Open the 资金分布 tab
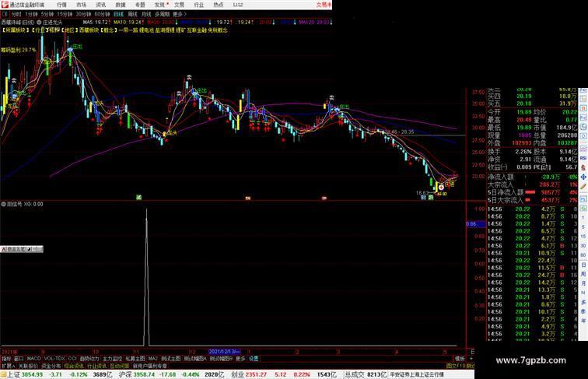Viewport: 588px width, 379px height. (x=51, y=366)
